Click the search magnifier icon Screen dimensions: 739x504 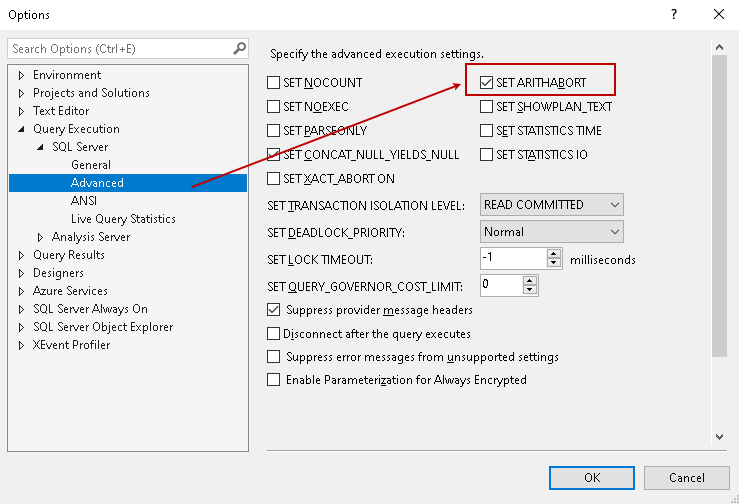239,48
